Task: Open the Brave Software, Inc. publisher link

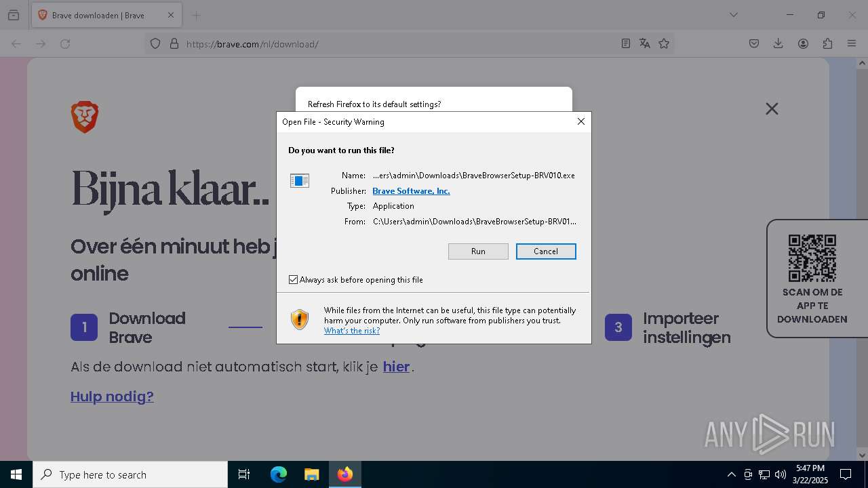Action: point(411,191)
